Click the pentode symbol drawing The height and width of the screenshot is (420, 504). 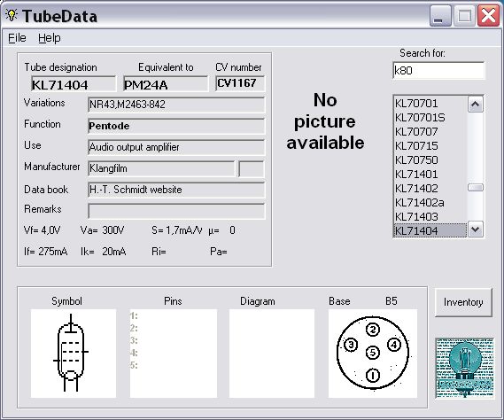click(x=71, y=353)
